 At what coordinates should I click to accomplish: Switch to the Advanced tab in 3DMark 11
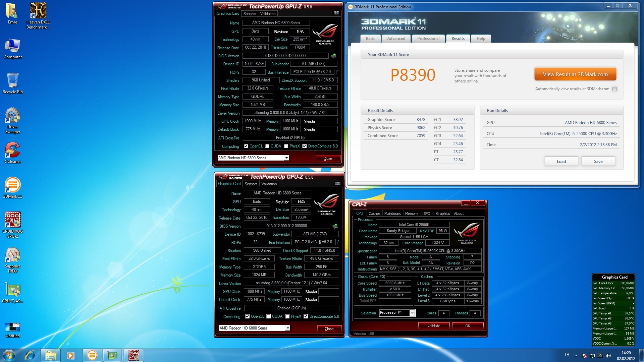pyautogui.click(x=396, y=39)
